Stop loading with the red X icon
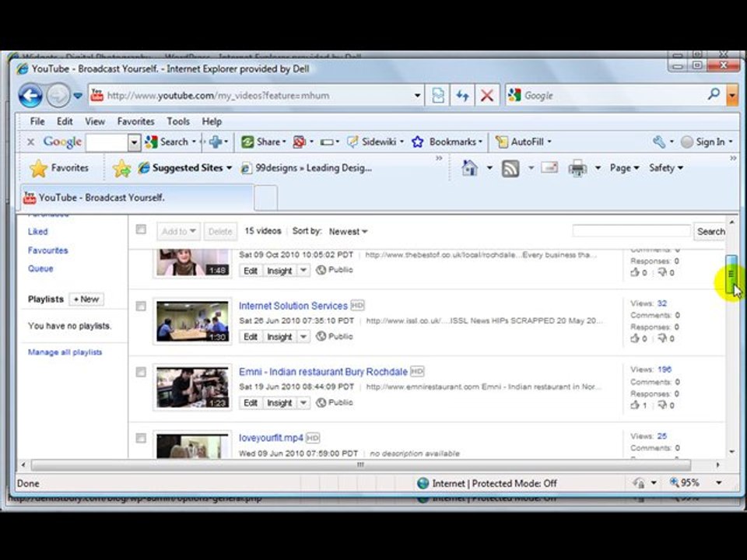The height and width of the screenshot is (560, 747). [487, 96]
